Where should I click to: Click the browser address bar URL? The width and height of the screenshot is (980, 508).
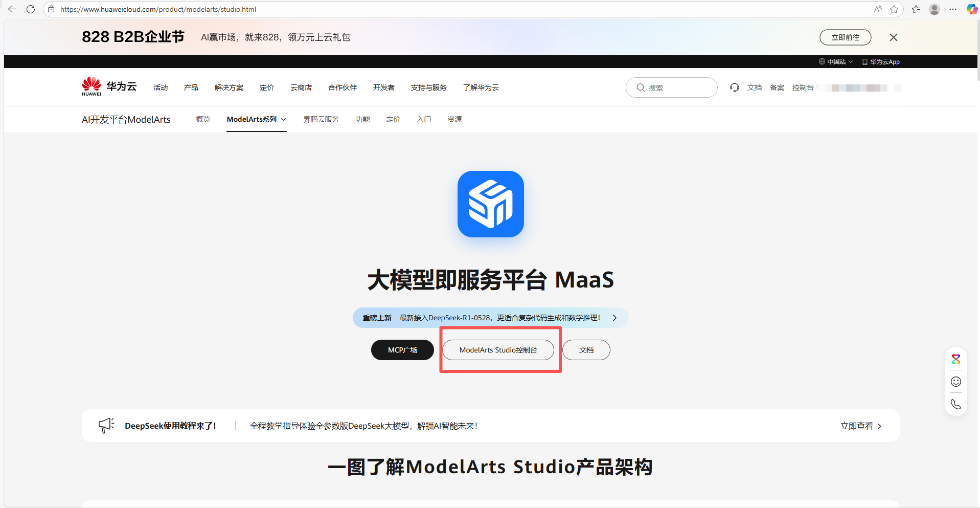point(158,9)
